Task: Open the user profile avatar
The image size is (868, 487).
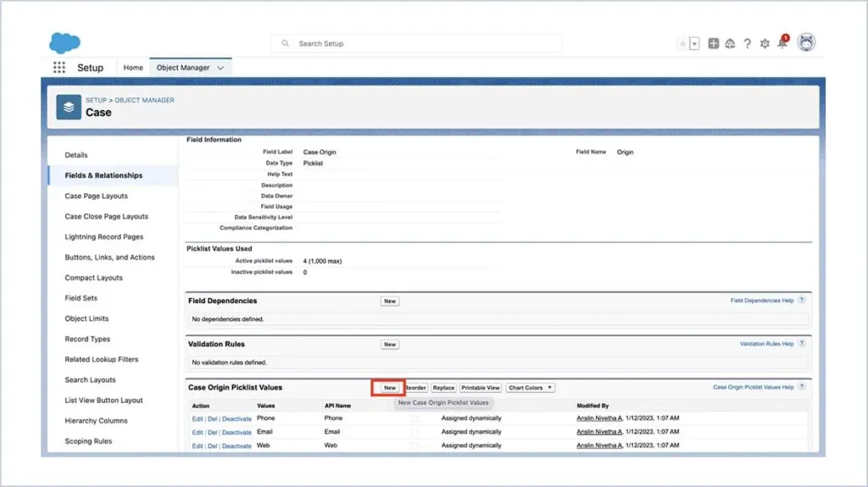Action: coord(806,42)
